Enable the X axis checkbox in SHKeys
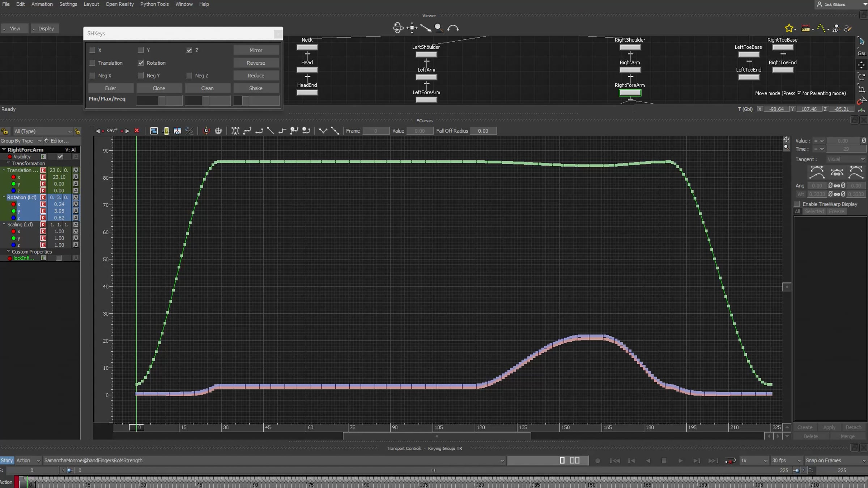 pyautogui.click(x=93, y=50)
